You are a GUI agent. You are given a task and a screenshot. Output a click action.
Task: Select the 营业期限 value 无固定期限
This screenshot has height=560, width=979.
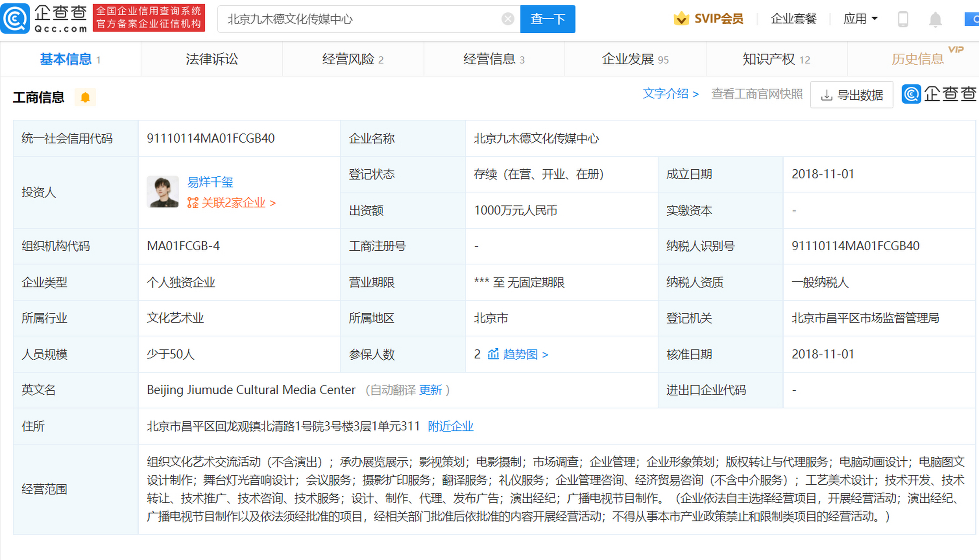(x=535, y=282)
